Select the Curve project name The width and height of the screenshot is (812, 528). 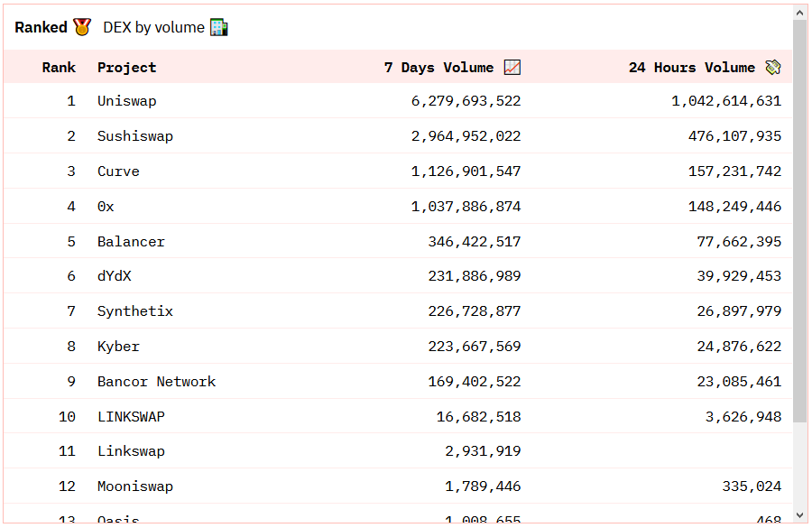click(x=118, y=171)
